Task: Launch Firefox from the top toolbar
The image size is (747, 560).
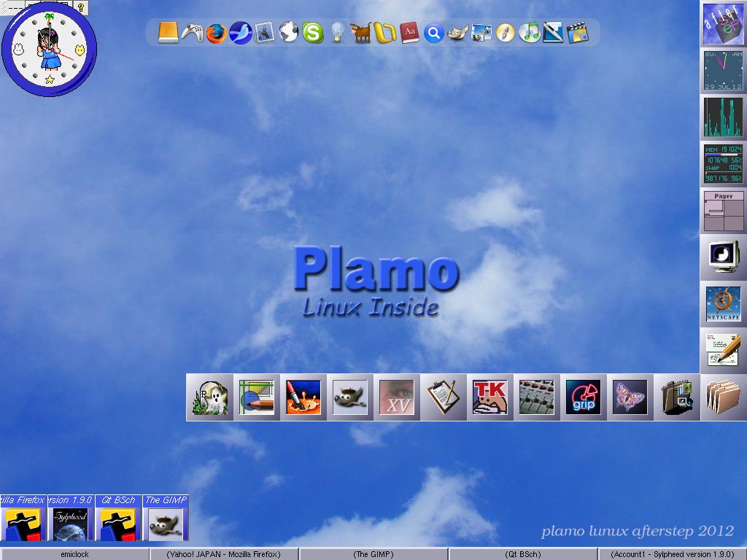Action: click(215, 33)
